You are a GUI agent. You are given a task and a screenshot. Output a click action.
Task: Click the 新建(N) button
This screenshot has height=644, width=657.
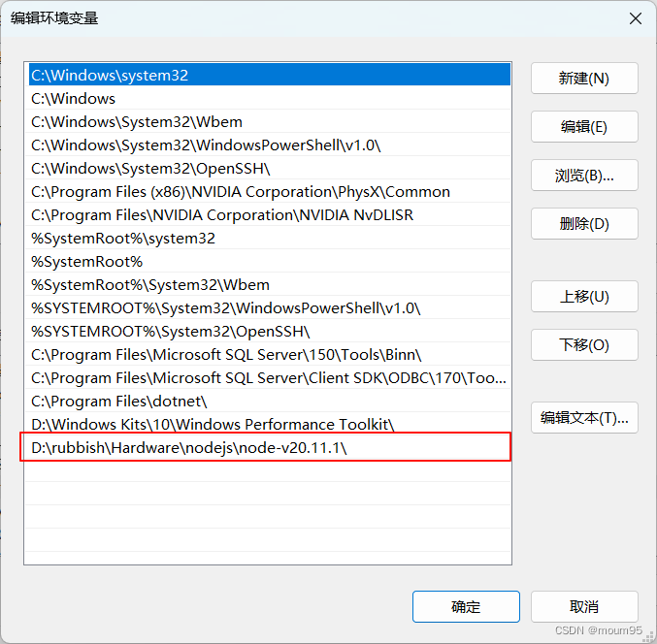coord(584,79)
